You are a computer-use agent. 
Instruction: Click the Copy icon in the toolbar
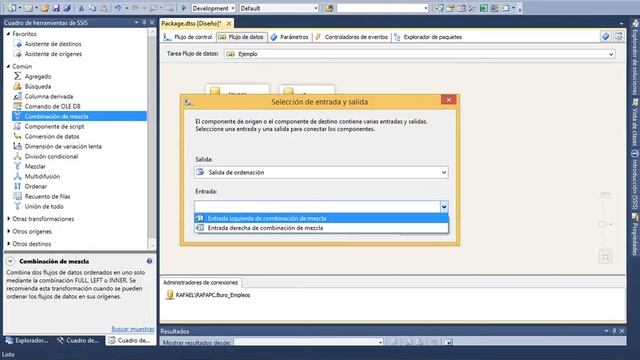pyautogui.click(x=93, y=8)
